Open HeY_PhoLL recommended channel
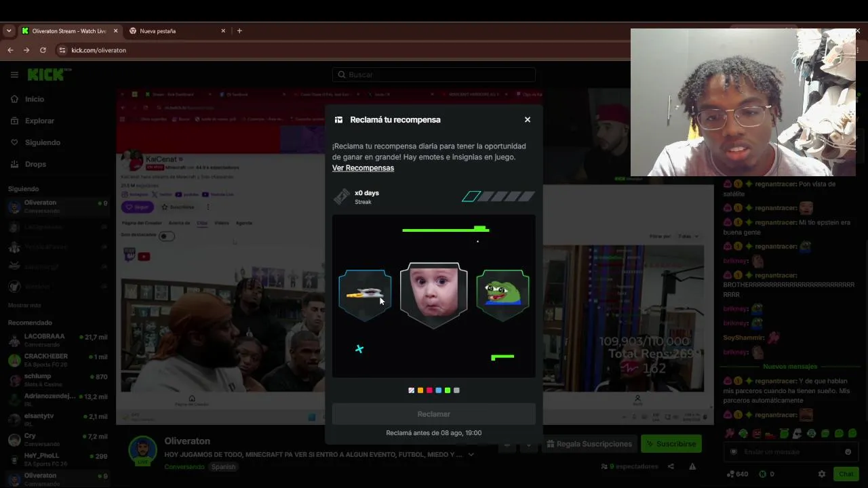Image resolution: width=868 pixels, height=488 pixels. click(x=57, y=459)
